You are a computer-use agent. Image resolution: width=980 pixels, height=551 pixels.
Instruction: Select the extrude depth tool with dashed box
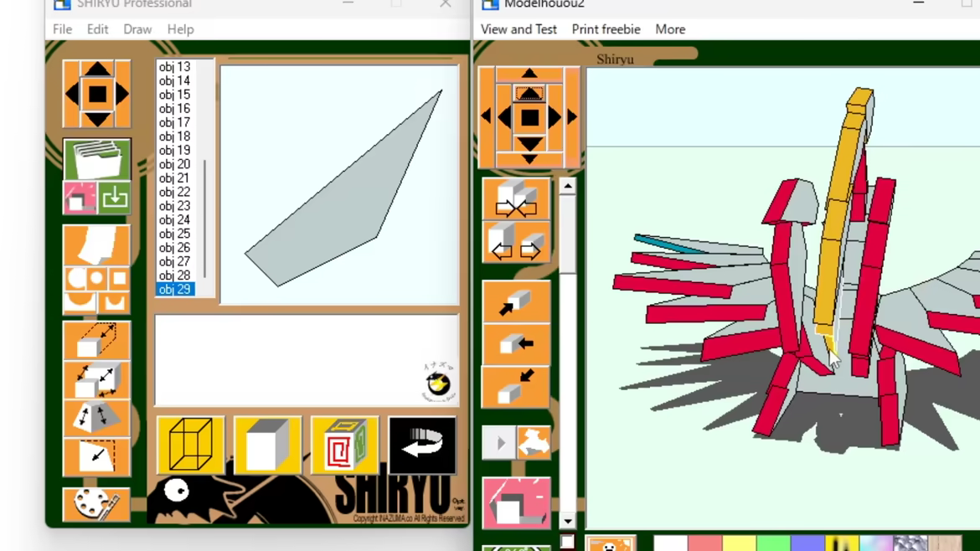click(96, 341)
